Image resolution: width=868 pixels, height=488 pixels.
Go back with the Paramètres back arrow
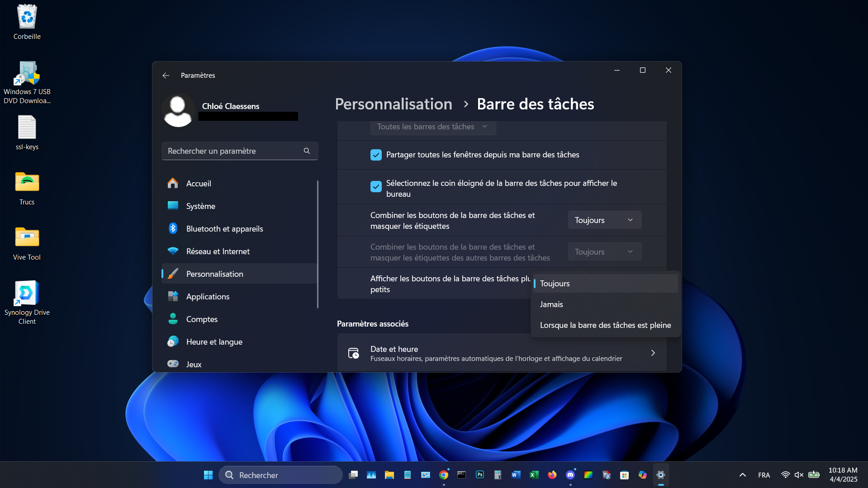point(166,76)
